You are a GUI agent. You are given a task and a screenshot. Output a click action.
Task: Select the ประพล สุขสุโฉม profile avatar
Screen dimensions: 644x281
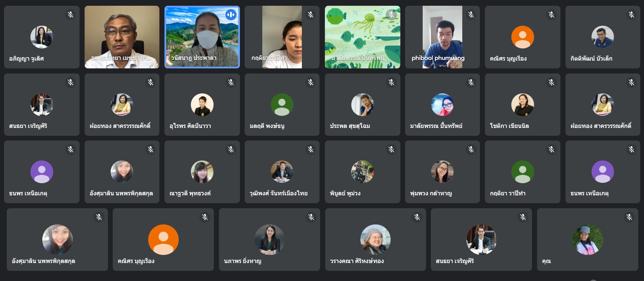[362, 105]
